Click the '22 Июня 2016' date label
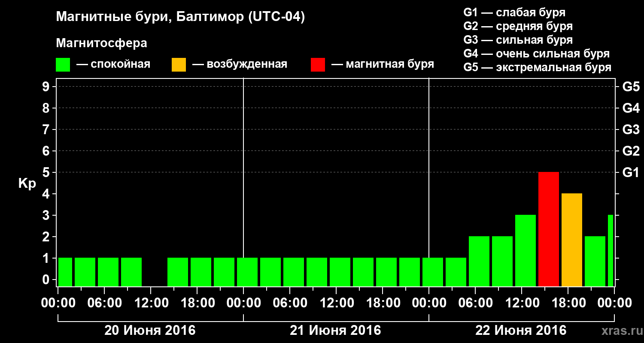The width and height of the screenshot is (644, 343). click(x=521, y=331)
